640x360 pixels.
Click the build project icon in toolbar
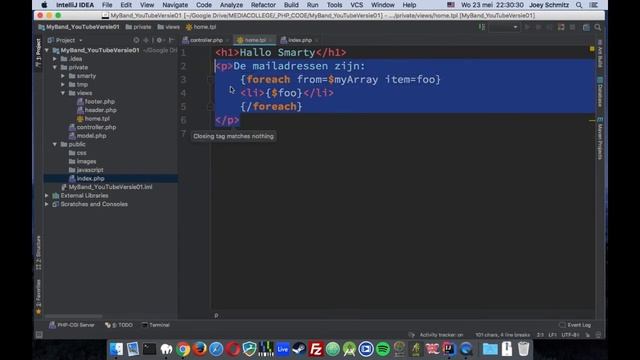(482, 27)
